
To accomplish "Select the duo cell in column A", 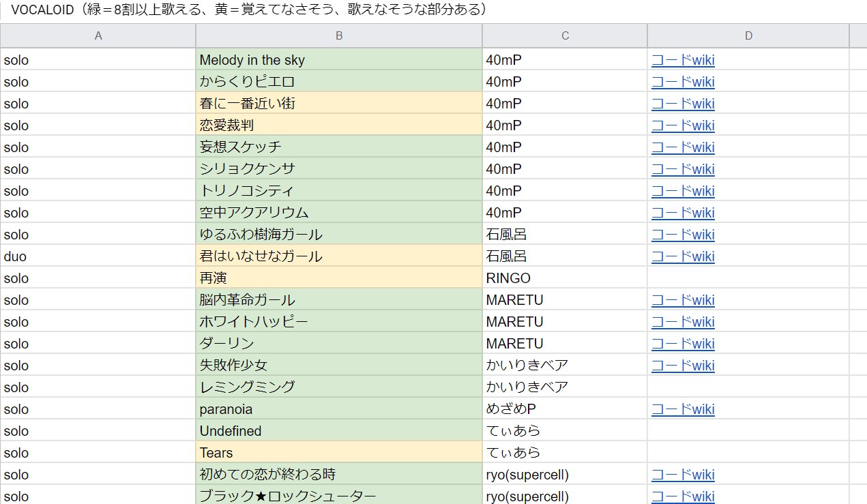I will (98, 256).
